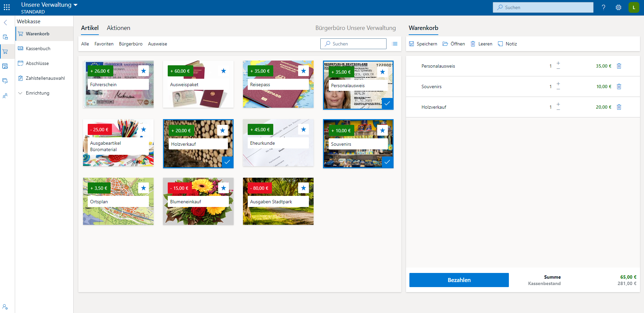Delete Personalausweis from the cart
The height and width of the screenshot is (313, 644).
tap(619, 66)
